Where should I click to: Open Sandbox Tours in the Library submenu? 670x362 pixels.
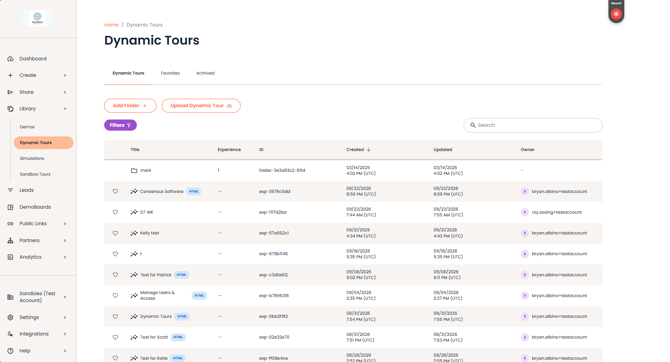pos(35,174)
